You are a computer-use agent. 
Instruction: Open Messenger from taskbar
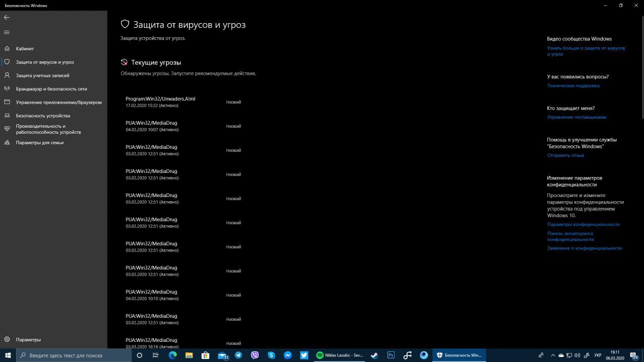pyautogui.click(x=288, y=355)
